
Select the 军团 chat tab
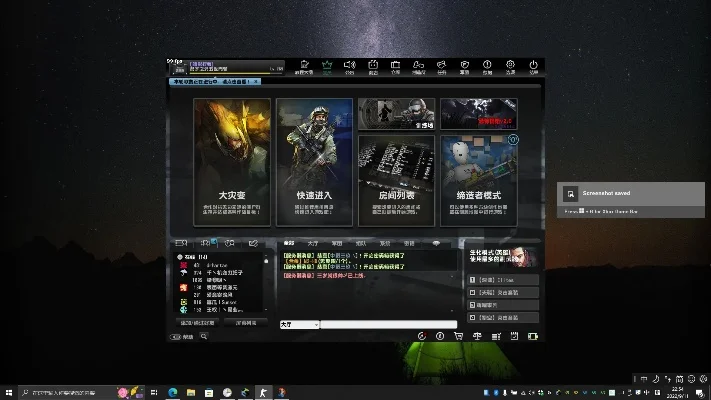[x=336, y=244]
